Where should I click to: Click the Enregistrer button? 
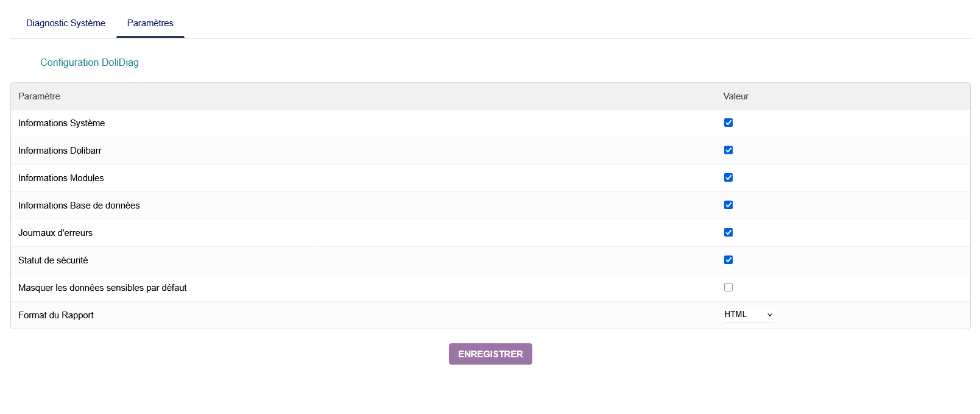[x=490, y=354]
